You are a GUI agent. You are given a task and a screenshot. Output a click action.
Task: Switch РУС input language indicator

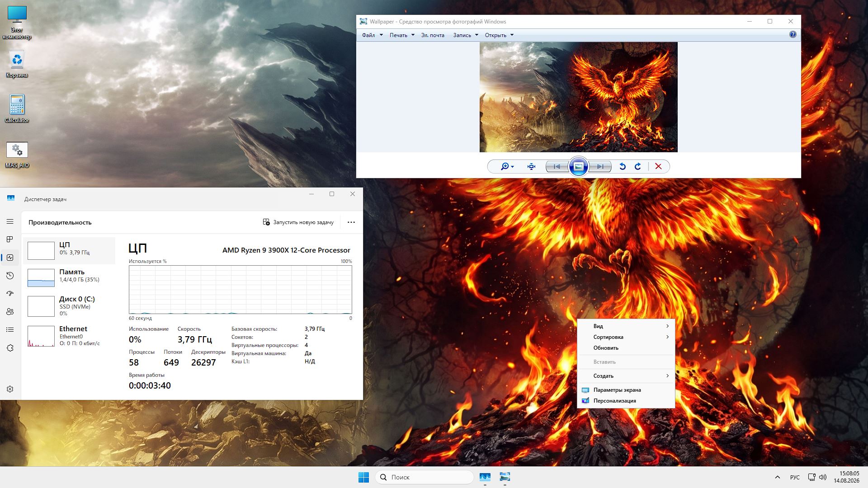795,477
